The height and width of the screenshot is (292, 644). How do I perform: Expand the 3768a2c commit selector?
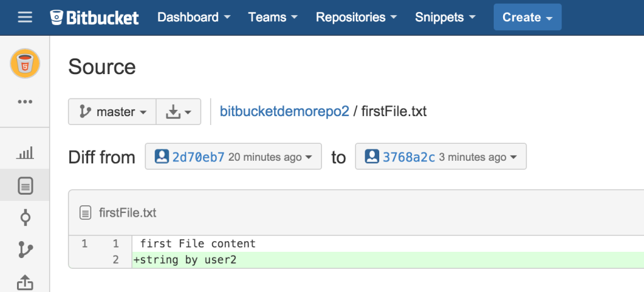pos(440,157)
